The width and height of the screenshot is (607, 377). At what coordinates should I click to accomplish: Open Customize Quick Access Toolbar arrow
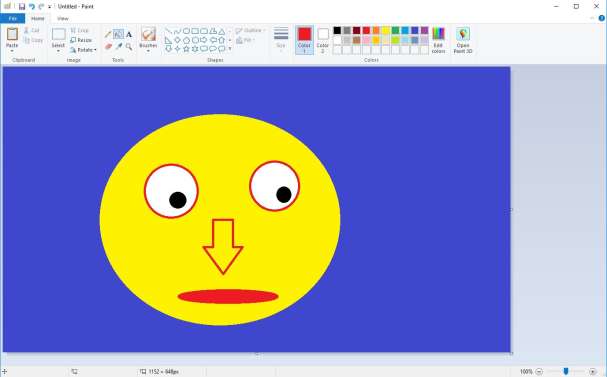click(50, 7)
